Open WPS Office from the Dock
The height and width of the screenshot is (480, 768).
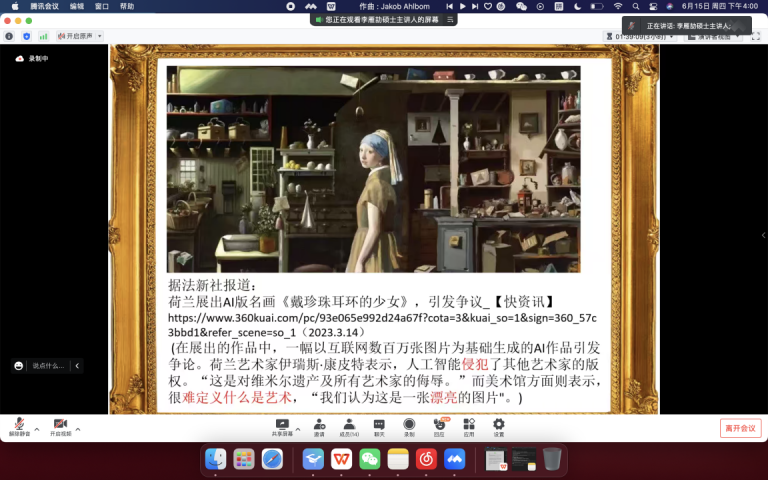(341, 459)
